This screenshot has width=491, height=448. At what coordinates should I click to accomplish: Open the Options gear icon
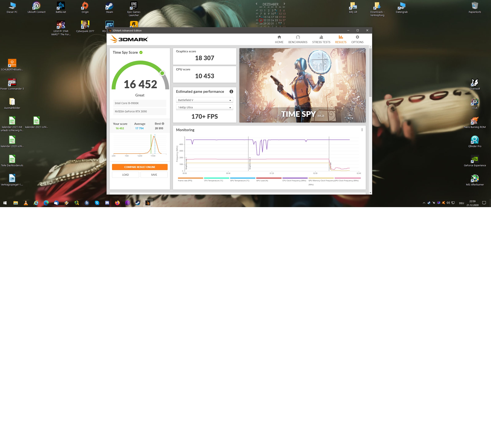[357, 37]
